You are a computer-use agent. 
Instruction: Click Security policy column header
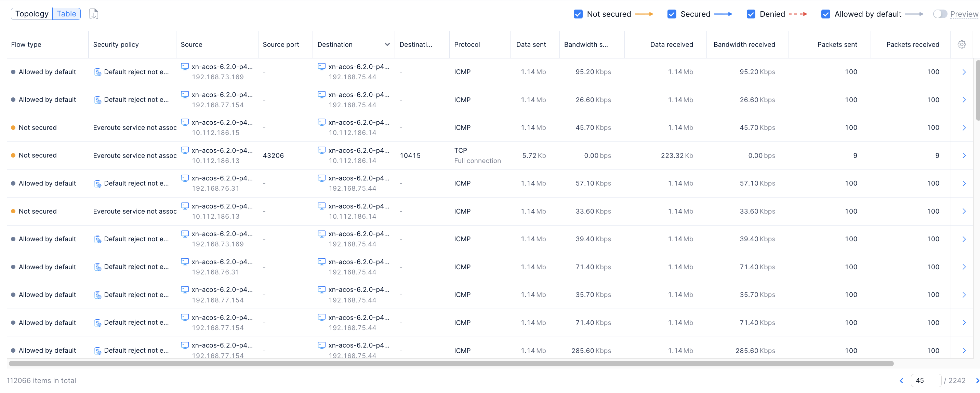pos(116,44)
